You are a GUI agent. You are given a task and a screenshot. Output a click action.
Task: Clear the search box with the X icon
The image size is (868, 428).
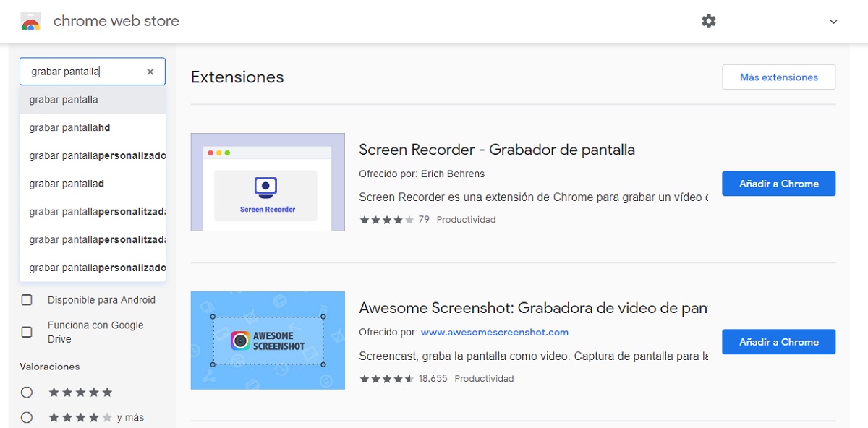coord(150,72)
